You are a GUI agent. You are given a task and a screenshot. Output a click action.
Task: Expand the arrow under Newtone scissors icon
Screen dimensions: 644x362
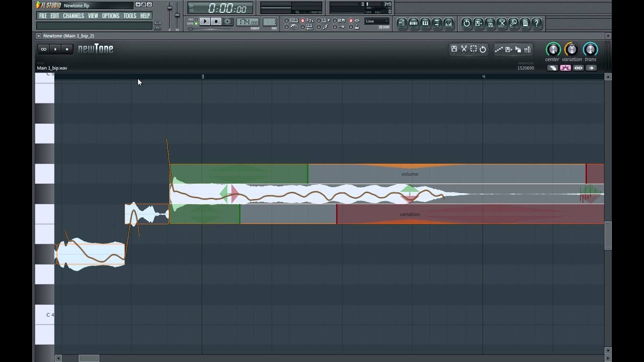(464, 54)
